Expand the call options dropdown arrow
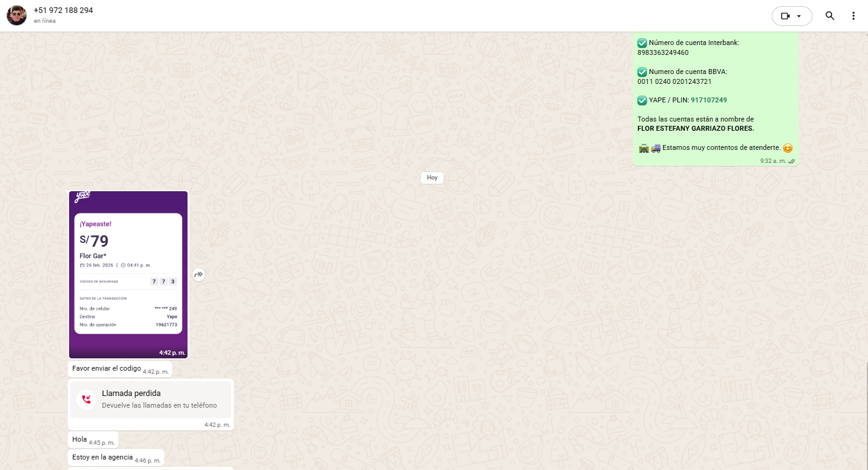Image resolution: width=868 pixels, height=470 pixels. click(x=800, y=16)
